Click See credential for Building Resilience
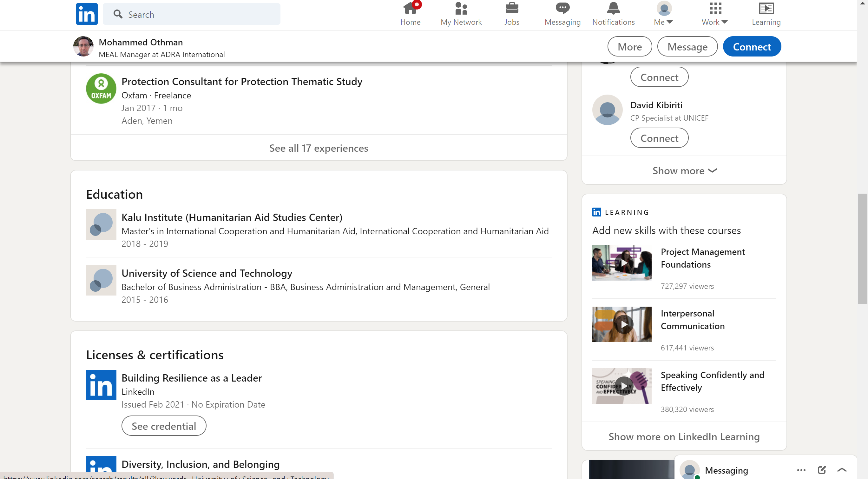868x479 pixels. (164, 426)
